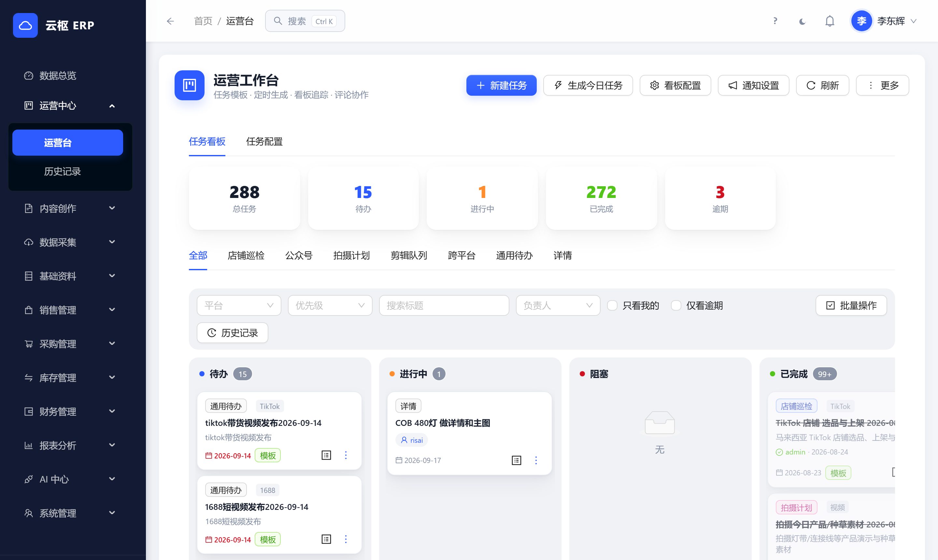Click the 待办 stat card showing 15
This screenshot has width=938, height=560.
363,199
